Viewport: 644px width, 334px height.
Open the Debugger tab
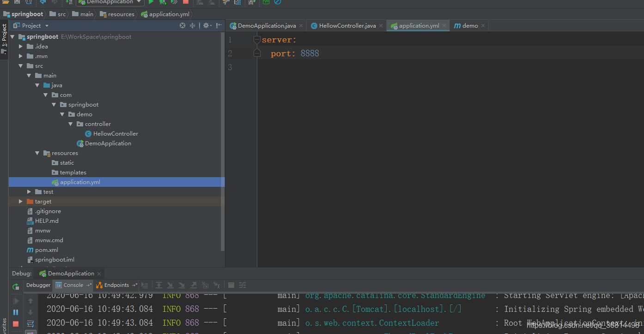click(38, 285)
